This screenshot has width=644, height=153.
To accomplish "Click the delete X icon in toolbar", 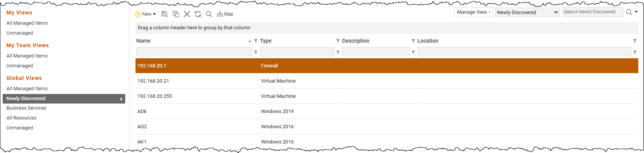I will pos(187,14).
